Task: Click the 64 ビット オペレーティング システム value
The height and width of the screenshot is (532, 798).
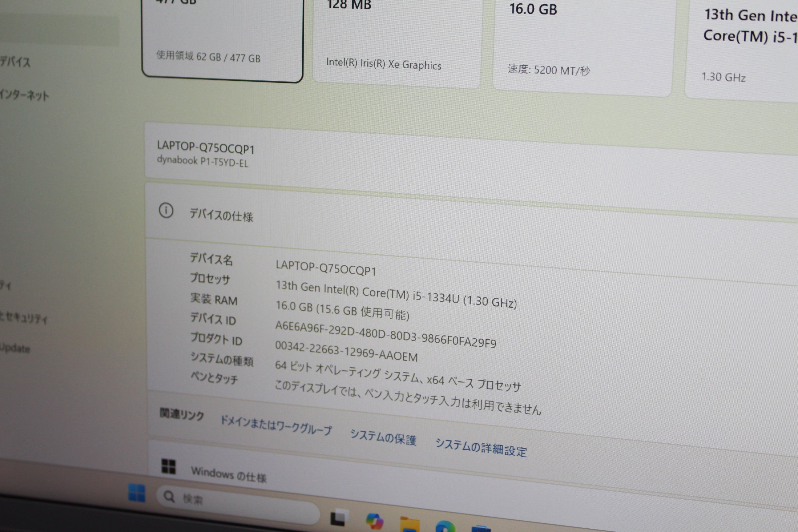Action: click(x=398, y=376)
